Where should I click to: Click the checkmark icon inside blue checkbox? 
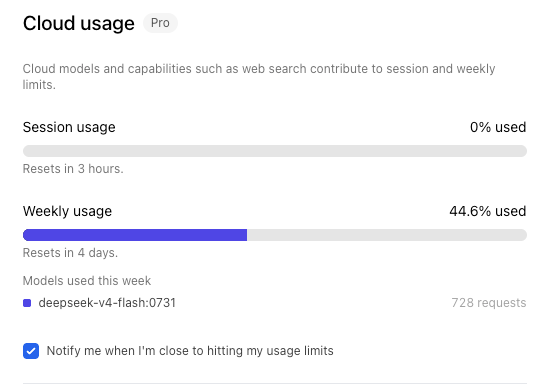coord(31,351)
